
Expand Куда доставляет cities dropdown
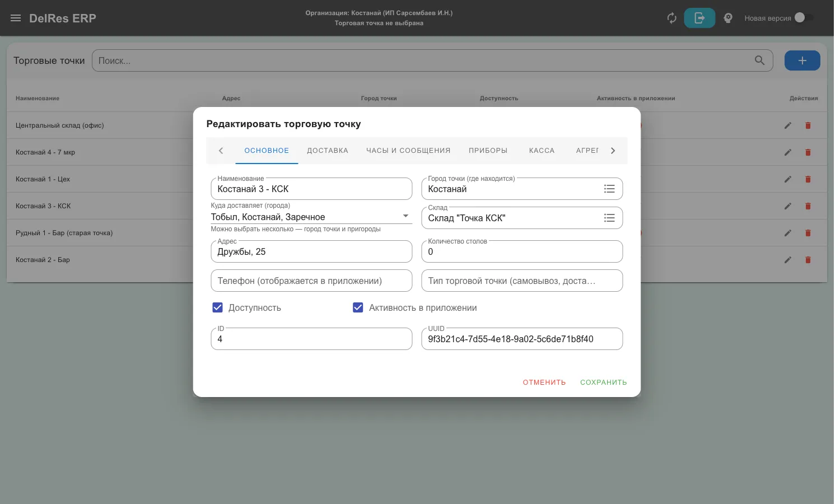pos(405,216)
